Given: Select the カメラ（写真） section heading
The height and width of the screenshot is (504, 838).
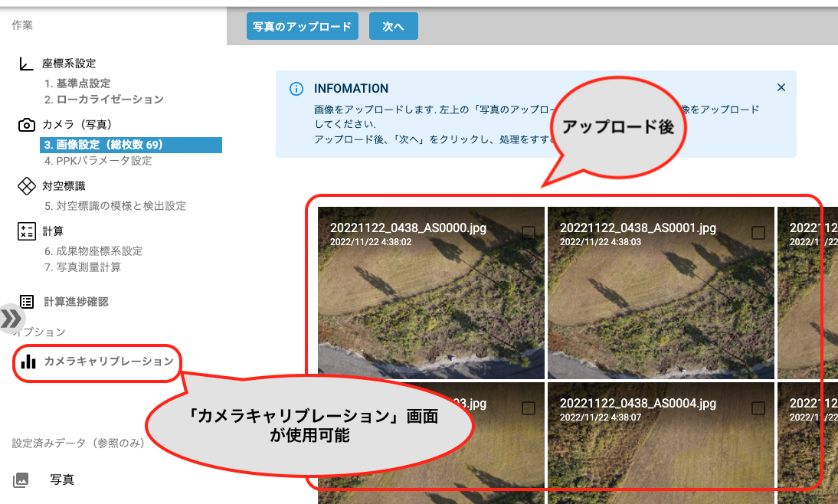Looking at the screenshot, I should (x=77, y=125).
